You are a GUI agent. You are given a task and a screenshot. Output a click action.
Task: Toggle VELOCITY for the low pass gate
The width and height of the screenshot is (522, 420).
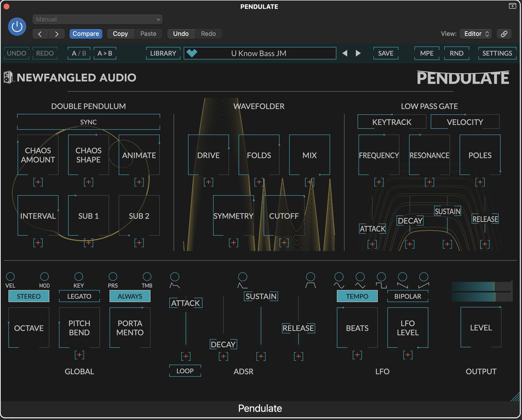465,122
